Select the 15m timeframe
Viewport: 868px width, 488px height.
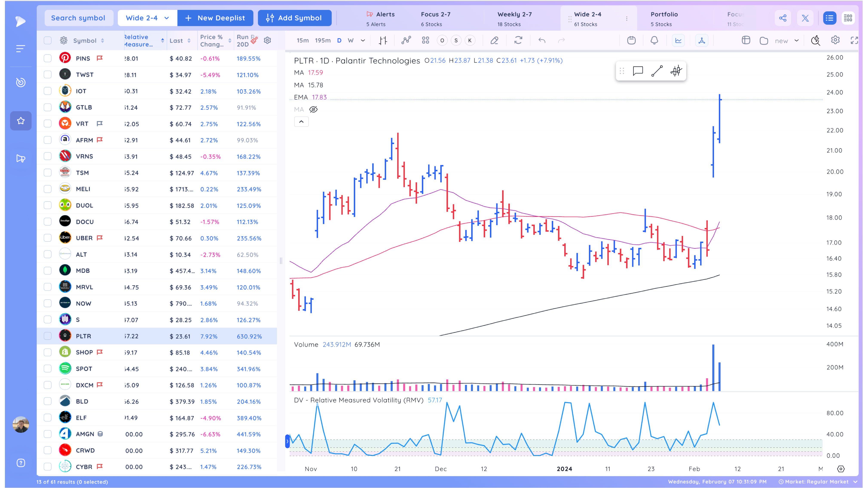click(x=302, y=40)
